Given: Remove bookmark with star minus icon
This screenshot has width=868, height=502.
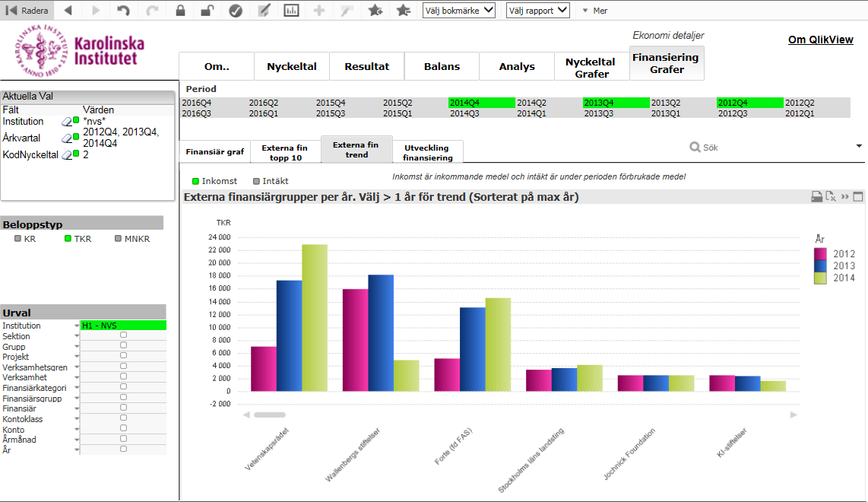Looking at the screenshot, I should (x=404, y=11).
